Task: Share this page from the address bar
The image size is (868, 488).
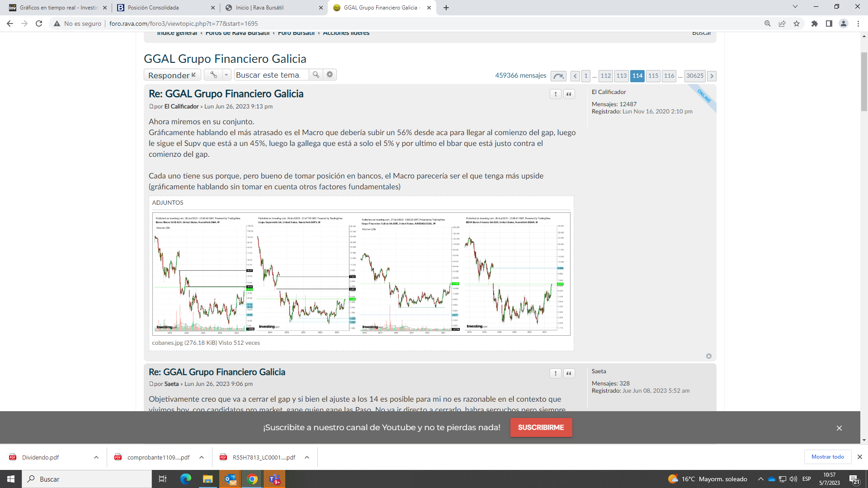Action: coord(782,23)
